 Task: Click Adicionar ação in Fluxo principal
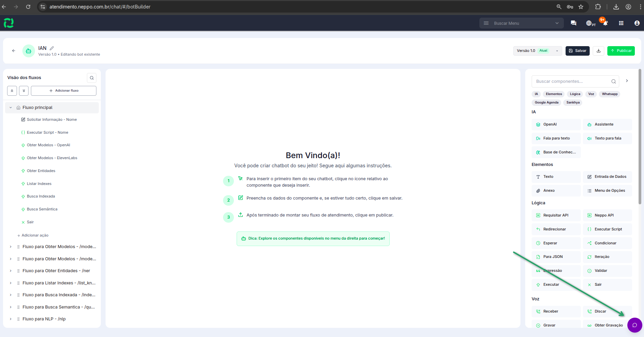click(x=33, y=235)
